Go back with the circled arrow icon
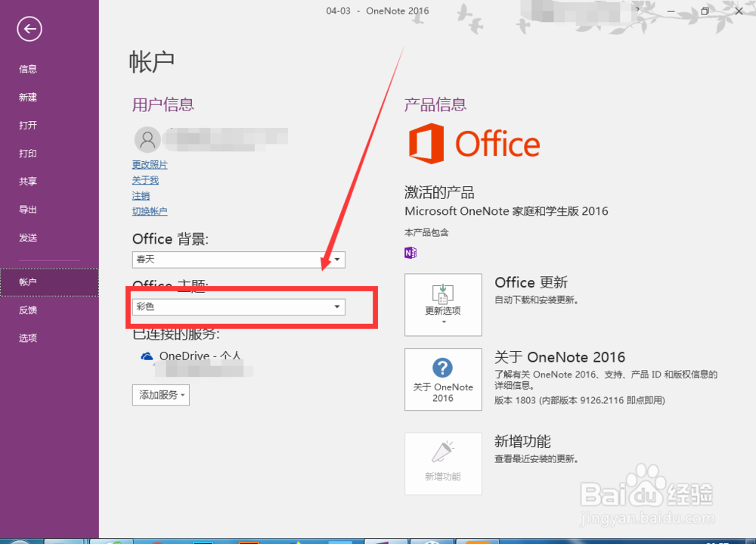Viewport: 756px width, 544px height. tap(29, 29)
